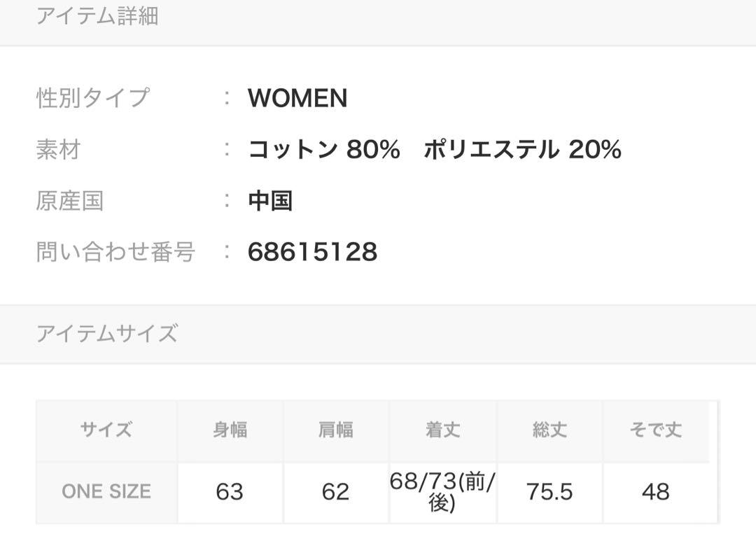Click the 肩幅 column header
Viewport: 756px width, 555px height.
tap(336, 430)
